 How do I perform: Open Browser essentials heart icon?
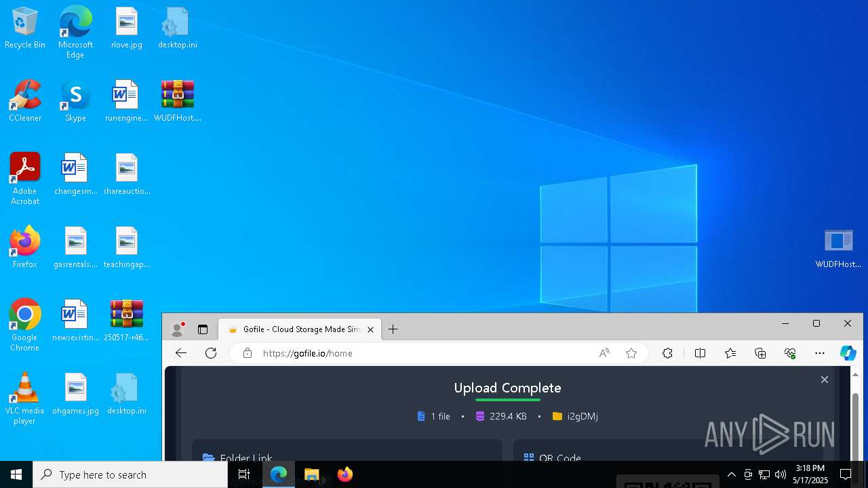click(790, 353)
